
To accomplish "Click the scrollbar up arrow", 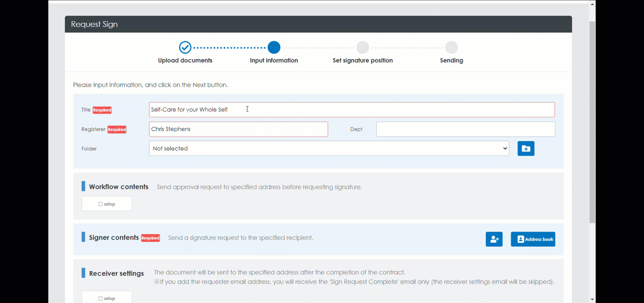I will click(x=592, y=4).
